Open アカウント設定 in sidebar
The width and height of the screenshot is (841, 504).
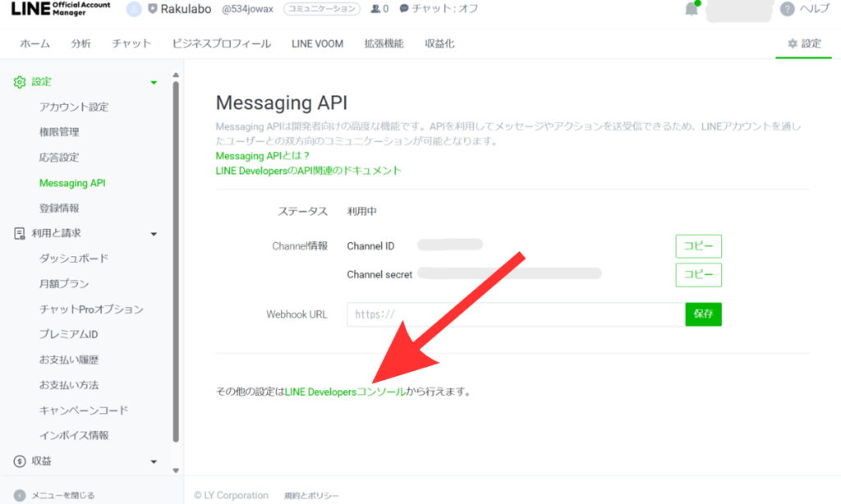[74, 108]
